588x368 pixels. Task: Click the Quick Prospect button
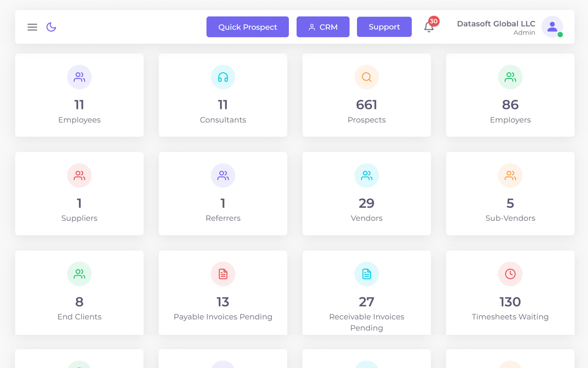(x=248, y=27)
